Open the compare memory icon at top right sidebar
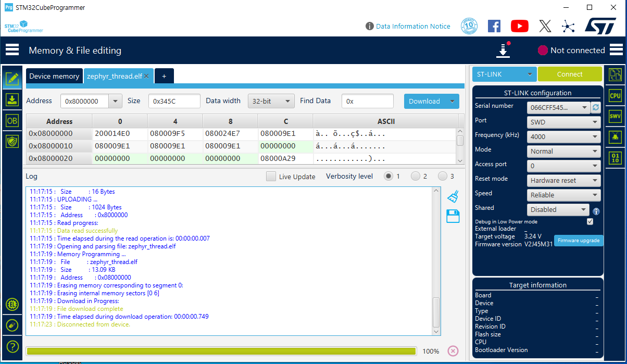 point(615,75)
